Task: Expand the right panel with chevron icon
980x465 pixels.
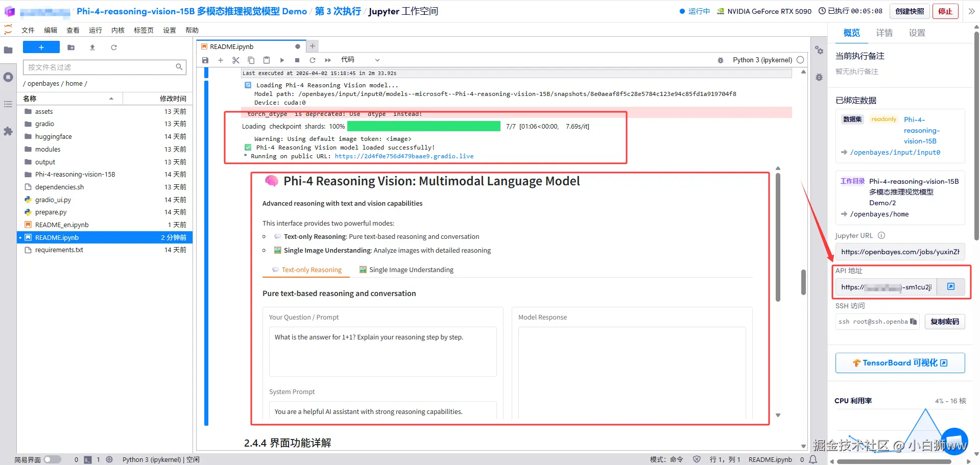Action: 971,11
